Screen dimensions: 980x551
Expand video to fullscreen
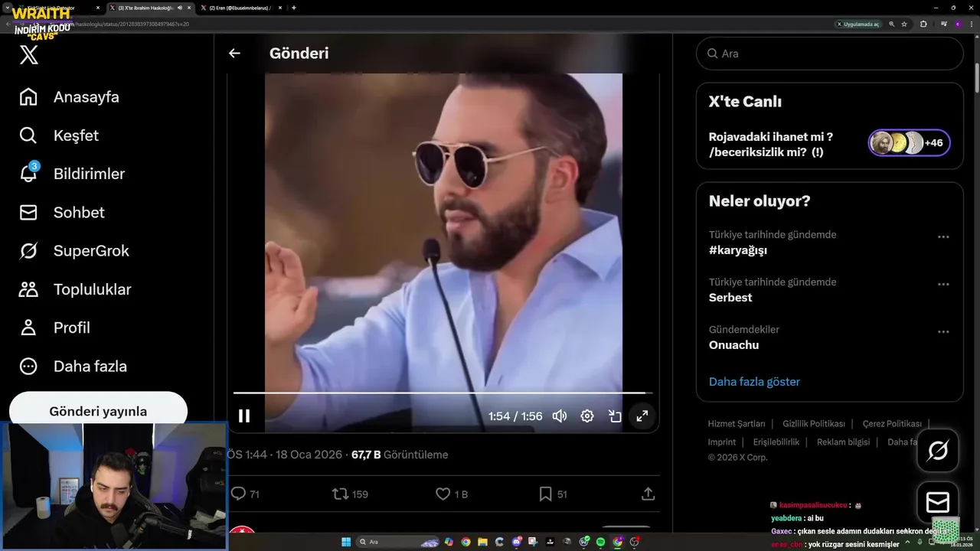642,416
